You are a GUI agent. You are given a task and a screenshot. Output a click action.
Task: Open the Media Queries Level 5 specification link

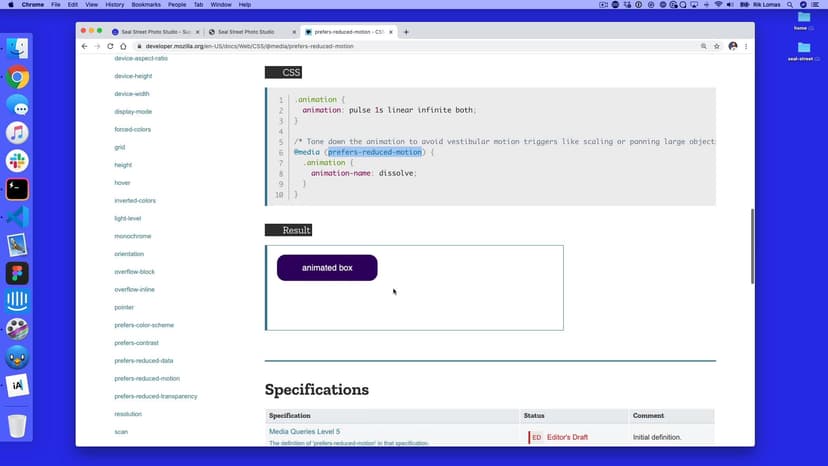click(304, 431)
